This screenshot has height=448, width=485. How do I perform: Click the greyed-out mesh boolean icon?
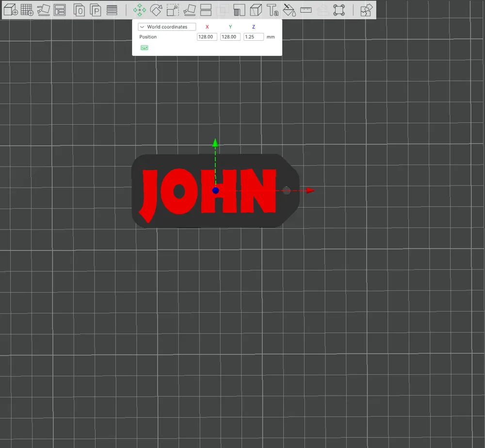point(223,10)
